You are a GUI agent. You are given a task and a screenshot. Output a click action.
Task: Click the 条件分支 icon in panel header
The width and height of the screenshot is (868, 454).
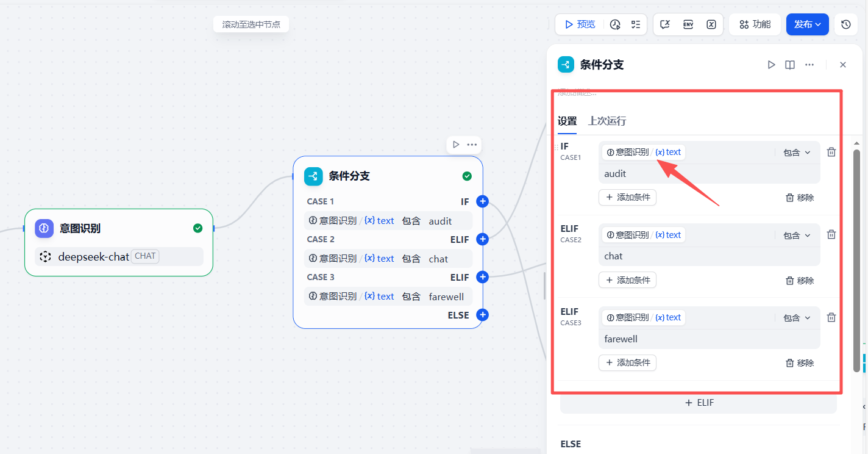[566, 65]
